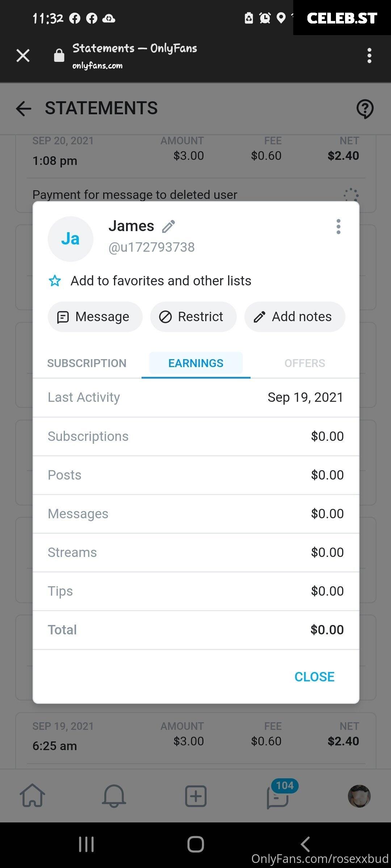The width and height of the screenshot is (391, 868).
Task: Tap the Ja avatar circle
Action: coord(71,239)
